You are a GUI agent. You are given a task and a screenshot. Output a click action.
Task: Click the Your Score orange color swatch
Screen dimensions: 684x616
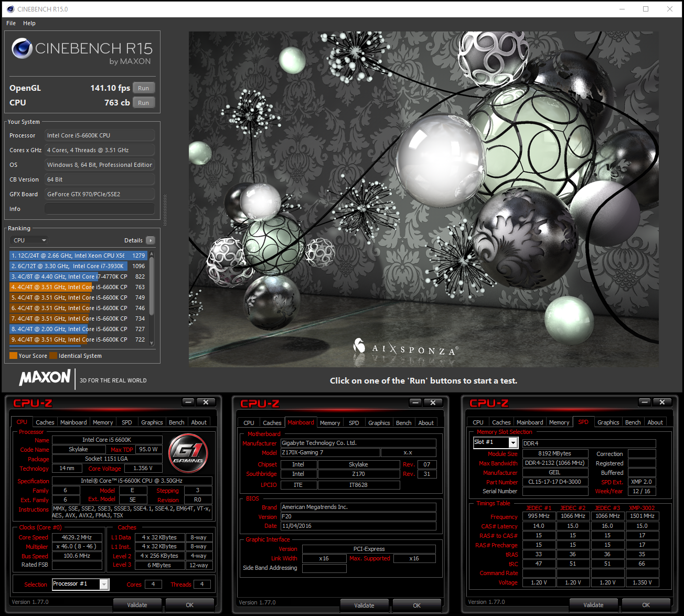[14, 356]
